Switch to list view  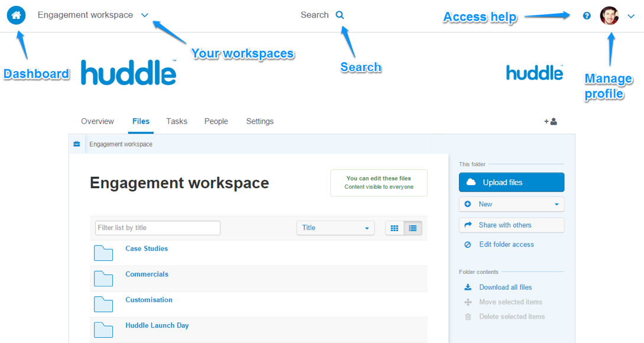tap(413, 228)
